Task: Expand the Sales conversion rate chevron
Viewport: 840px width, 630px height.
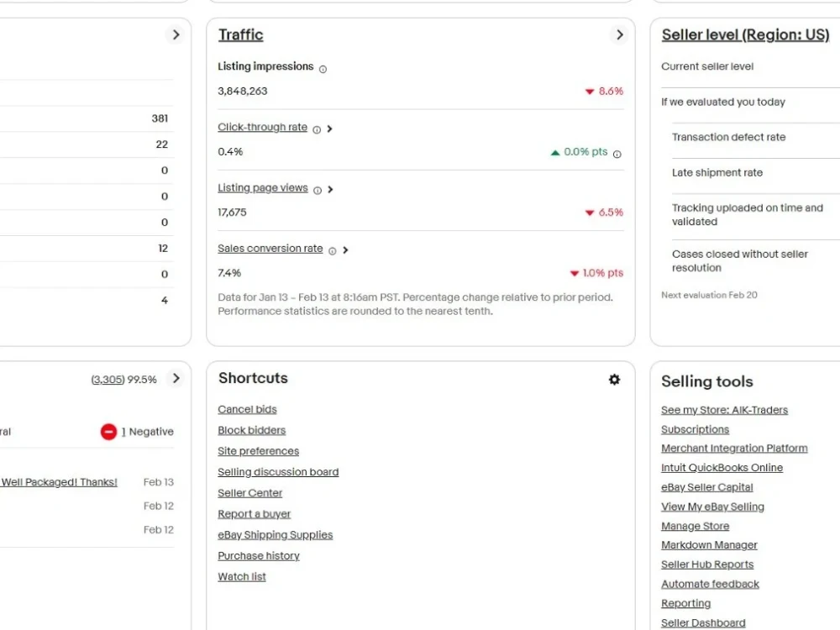Action: (345, 249)
